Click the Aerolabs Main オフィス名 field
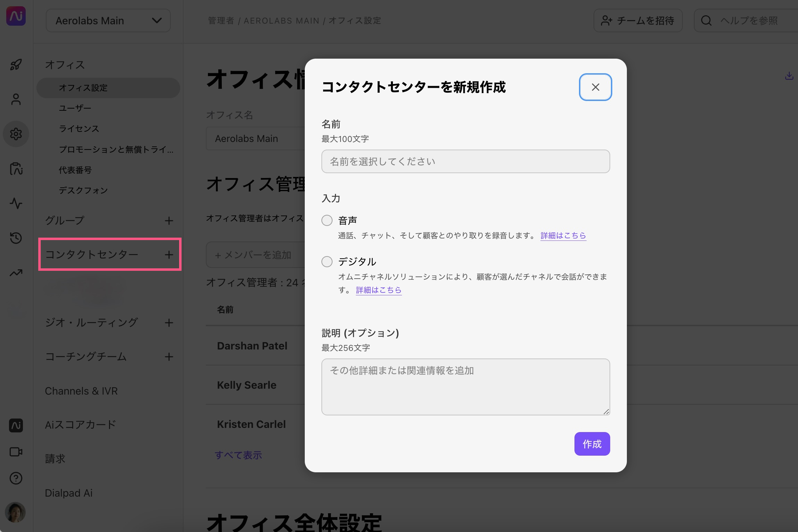The width and height of the screenshot is (798, 532). click(256, 138)
